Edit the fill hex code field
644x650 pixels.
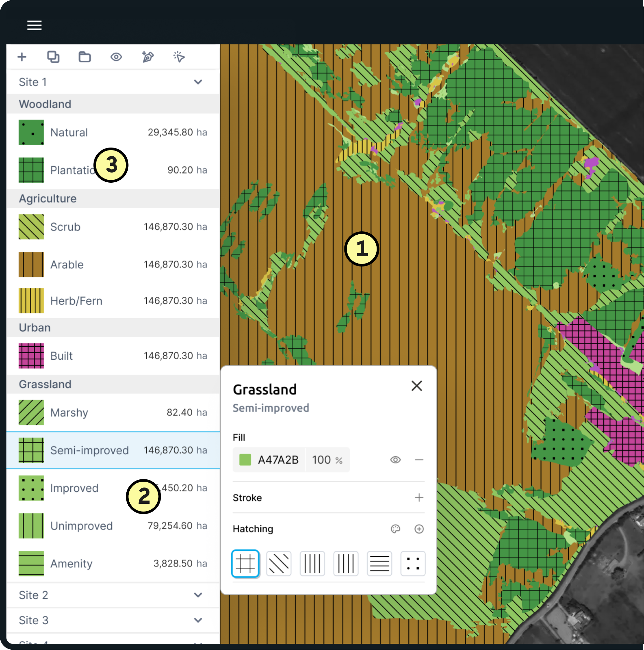278,460
